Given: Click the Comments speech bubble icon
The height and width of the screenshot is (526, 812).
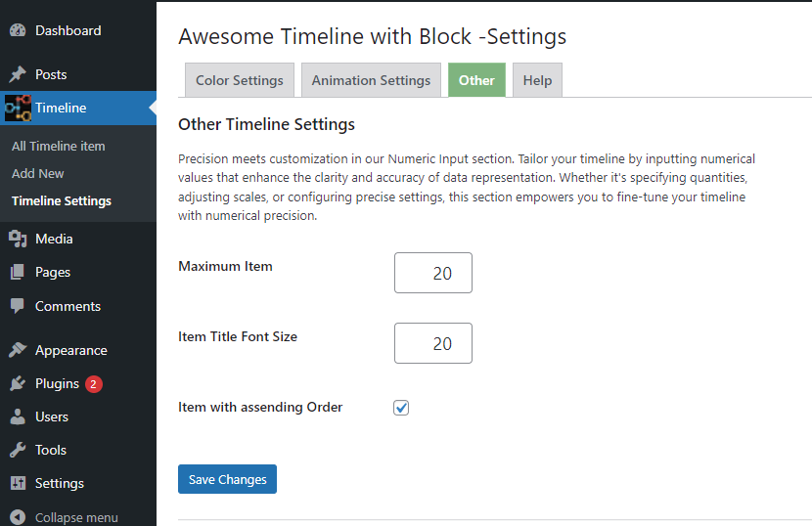Looking at the screenshot, I should (18, 306).
